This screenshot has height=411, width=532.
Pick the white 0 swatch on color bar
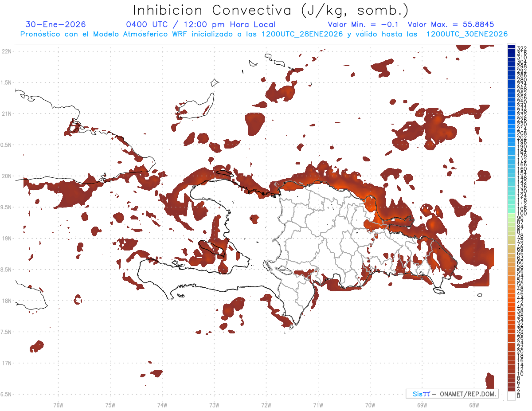click(x=511, y=396)
